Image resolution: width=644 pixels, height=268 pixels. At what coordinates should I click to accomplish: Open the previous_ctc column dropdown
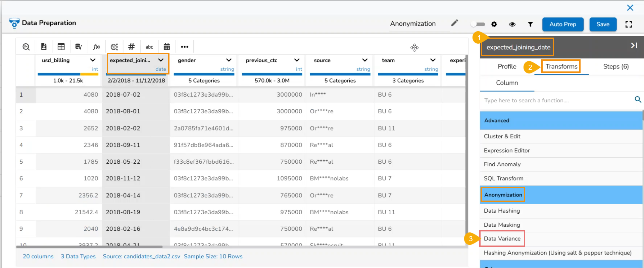click(x=297, y=60)
